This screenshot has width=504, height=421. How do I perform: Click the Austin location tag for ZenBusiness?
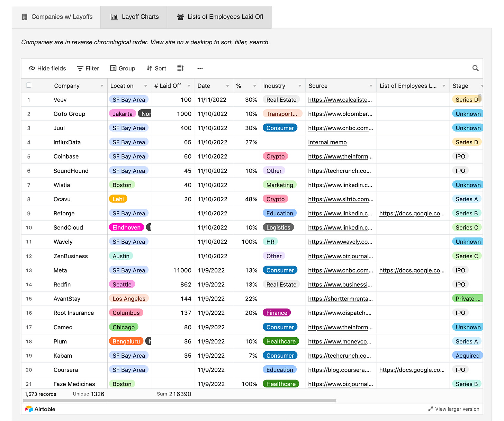pos(121,256)
